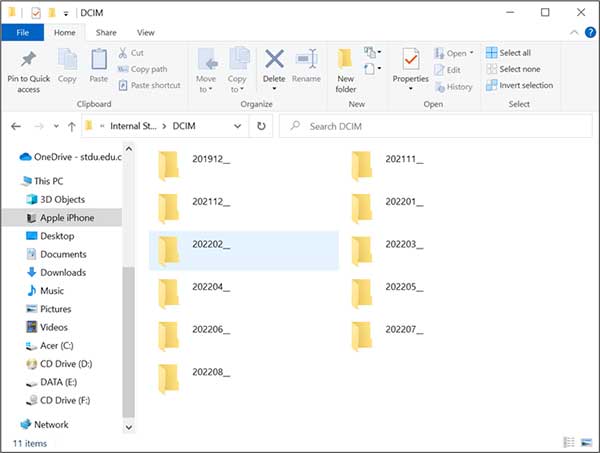Click the Pin to Quick access icon
600x453 pixels.
[x=29, y=59]
